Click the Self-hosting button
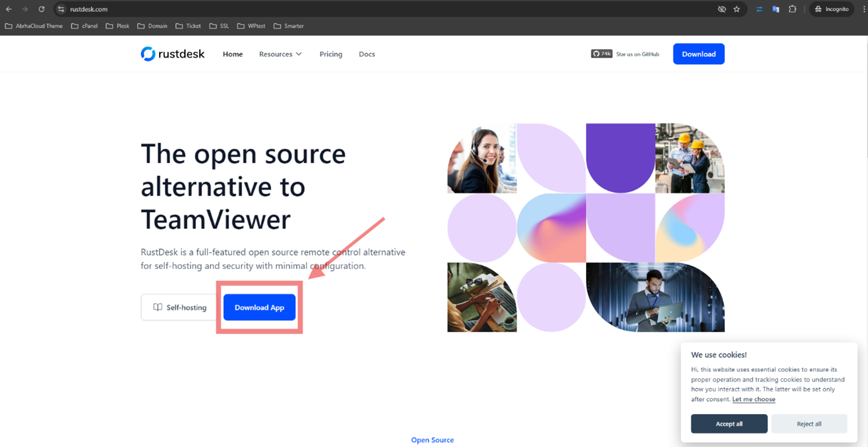 (179, 307)
